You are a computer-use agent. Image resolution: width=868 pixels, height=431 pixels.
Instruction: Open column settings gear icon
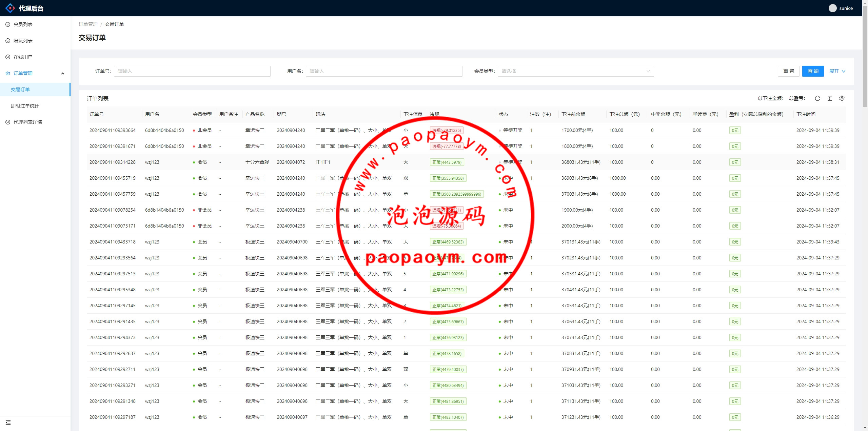click(842, 98)
